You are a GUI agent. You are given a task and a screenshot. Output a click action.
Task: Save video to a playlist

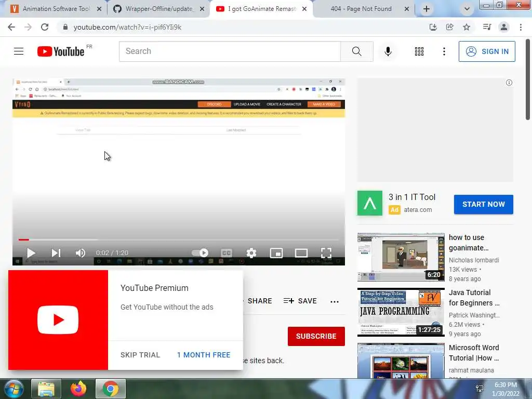click(300, 301)
